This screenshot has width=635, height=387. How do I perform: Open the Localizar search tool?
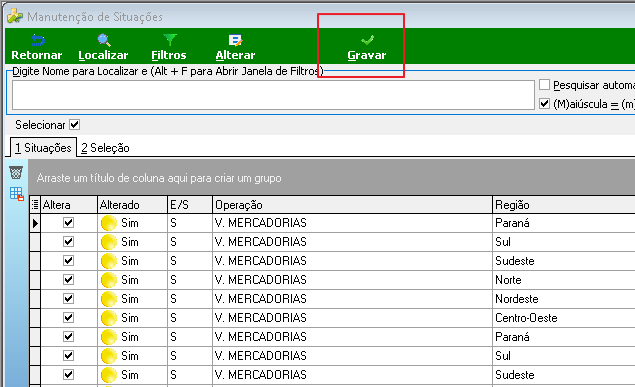pos(103,47)
